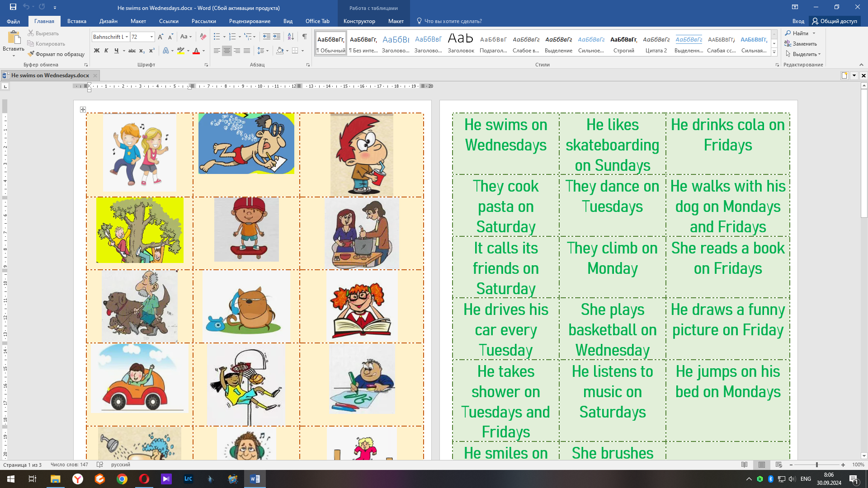Open the ruler tab selector icon
Image resolution: width=868 pixels, height=488 pixels.
[5, 86]
